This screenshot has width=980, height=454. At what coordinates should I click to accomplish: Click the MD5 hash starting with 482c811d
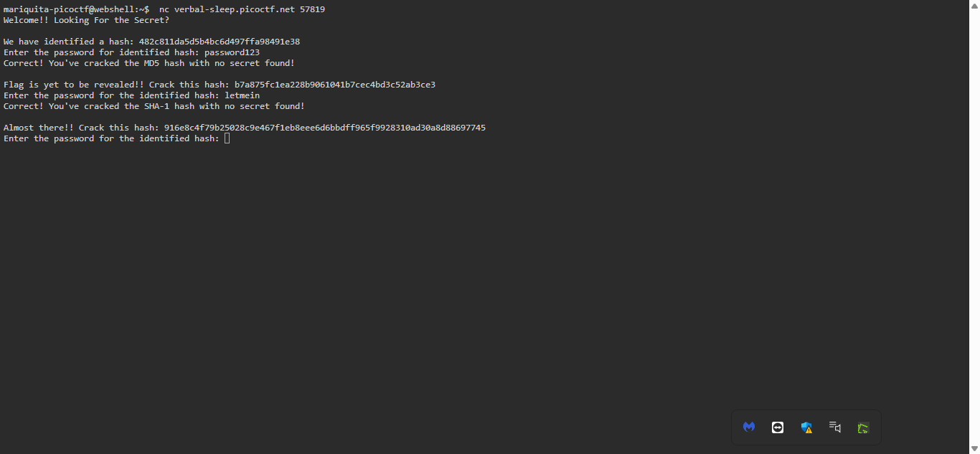(220, 42)
